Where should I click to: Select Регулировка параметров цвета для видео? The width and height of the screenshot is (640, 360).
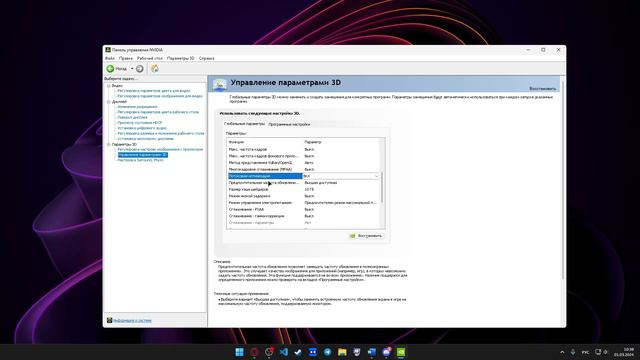[154, 91]
